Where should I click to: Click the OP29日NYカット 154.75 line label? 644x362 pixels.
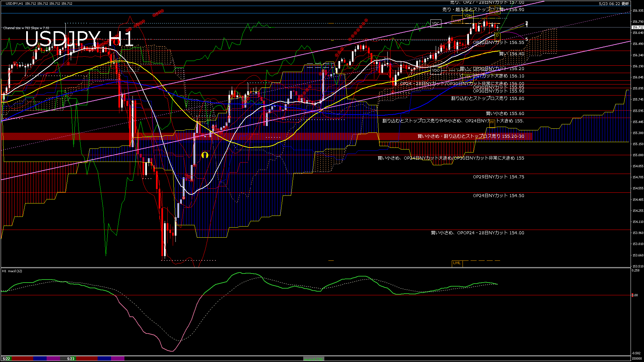point(498,177)
